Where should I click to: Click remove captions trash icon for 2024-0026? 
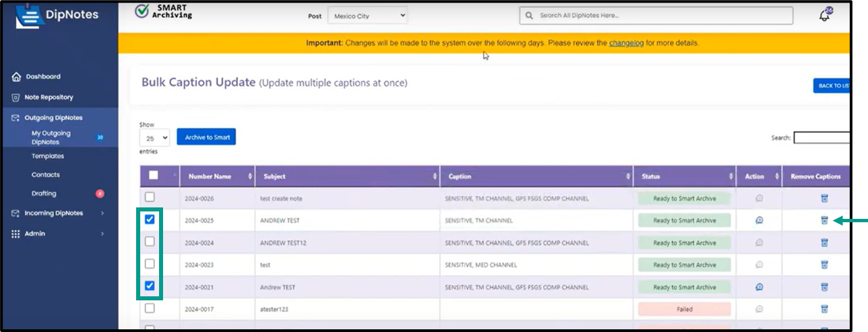(824, 198)
